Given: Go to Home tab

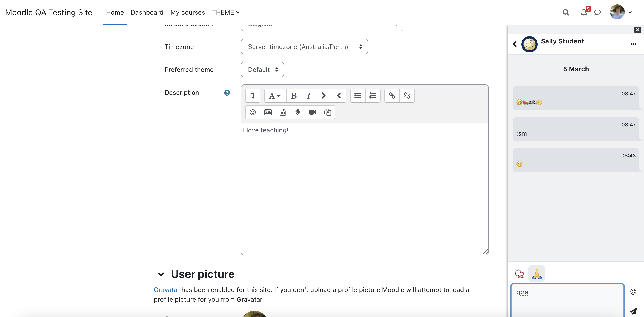Looking at the screenshot, I should tap(115, 12).
